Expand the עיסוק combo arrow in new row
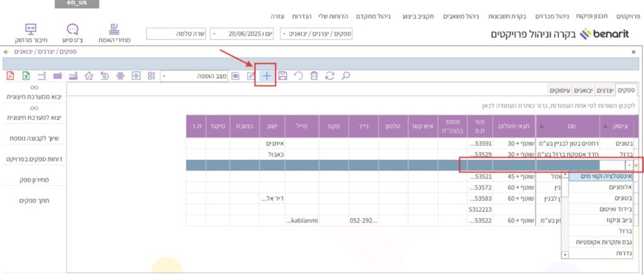Viewport: 644px width, 275px height. click(629, 166)
